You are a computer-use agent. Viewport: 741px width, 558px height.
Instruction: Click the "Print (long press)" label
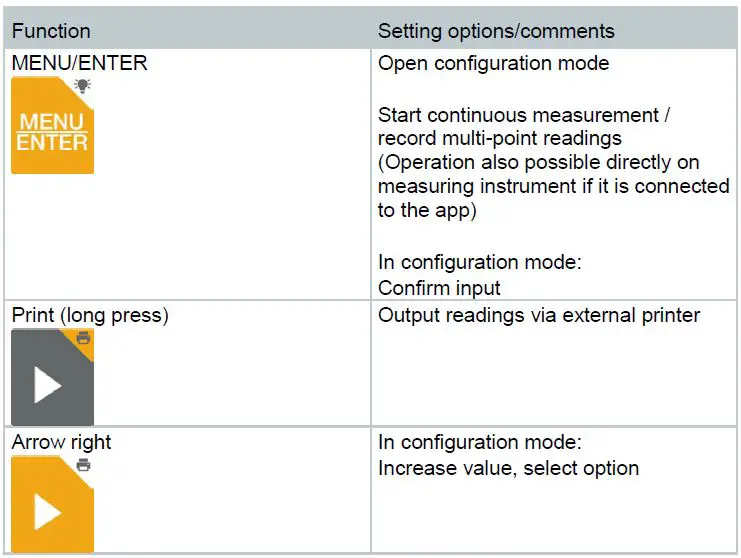click(90, 316)
